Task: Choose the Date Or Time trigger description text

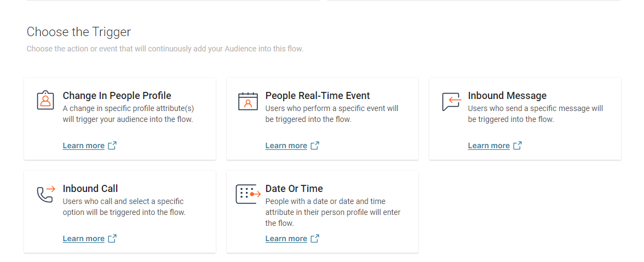Action: click(333, 212)
